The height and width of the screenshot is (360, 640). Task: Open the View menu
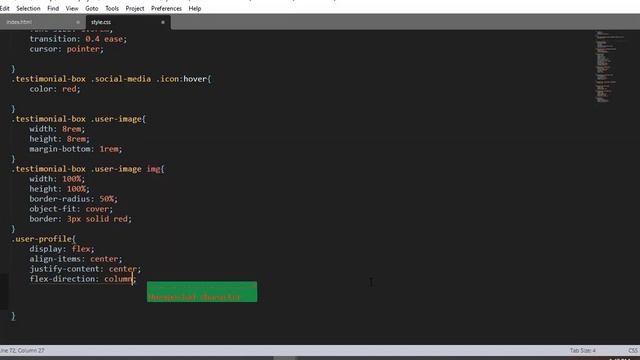coord(72,8)
